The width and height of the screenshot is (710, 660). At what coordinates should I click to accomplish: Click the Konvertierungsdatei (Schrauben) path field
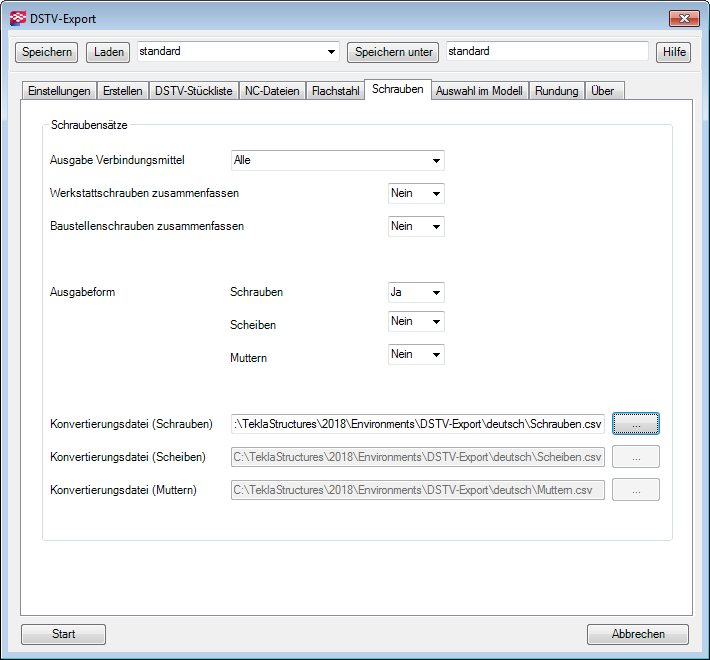click(x=417, y=424)
